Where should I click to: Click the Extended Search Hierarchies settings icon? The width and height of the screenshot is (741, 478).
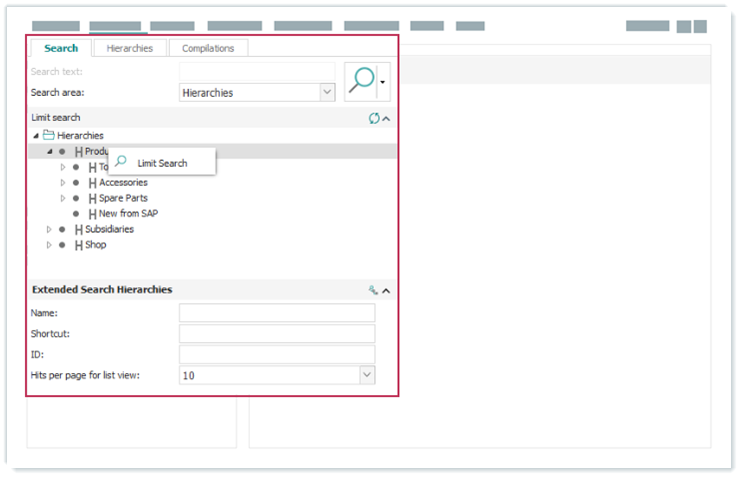point(373,290)
